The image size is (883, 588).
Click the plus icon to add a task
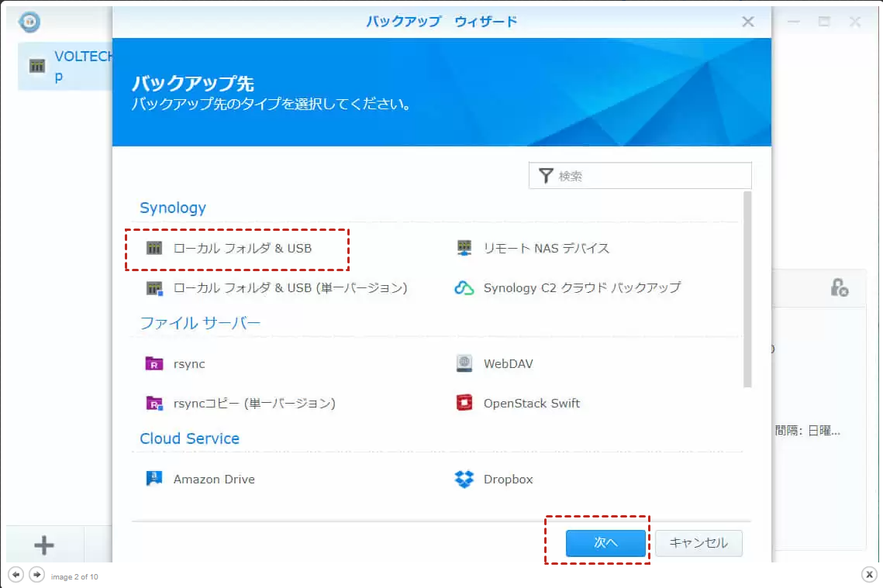(x=44, y=545)
